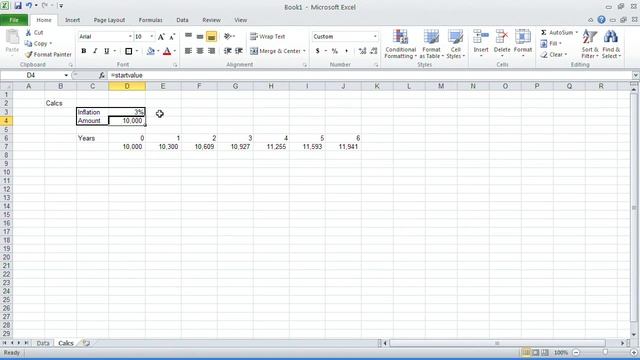The image size is (640, 360).
Task: Align text to the left
Action: (x=188, y=51)
